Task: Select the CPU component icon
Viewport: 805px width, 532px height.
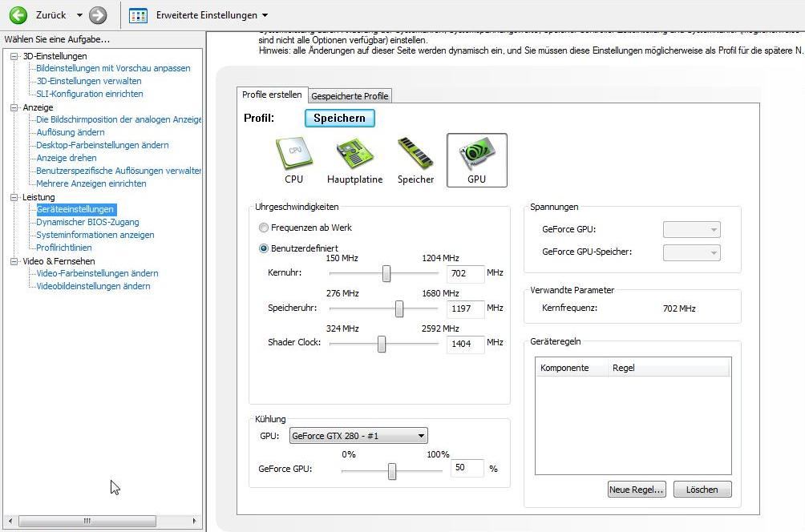Action: click(x=293, y=160)
